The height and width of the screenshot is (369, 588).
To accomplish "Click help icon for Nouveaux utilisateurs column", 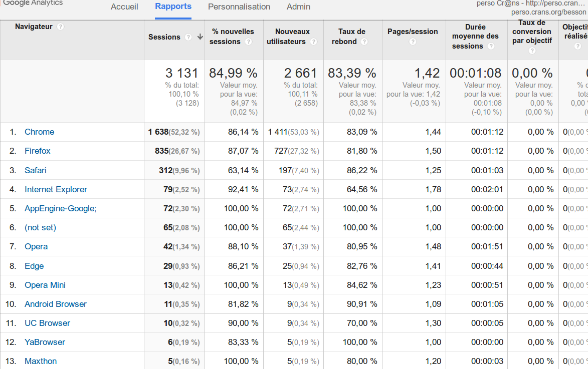I will tap(313, 42).
